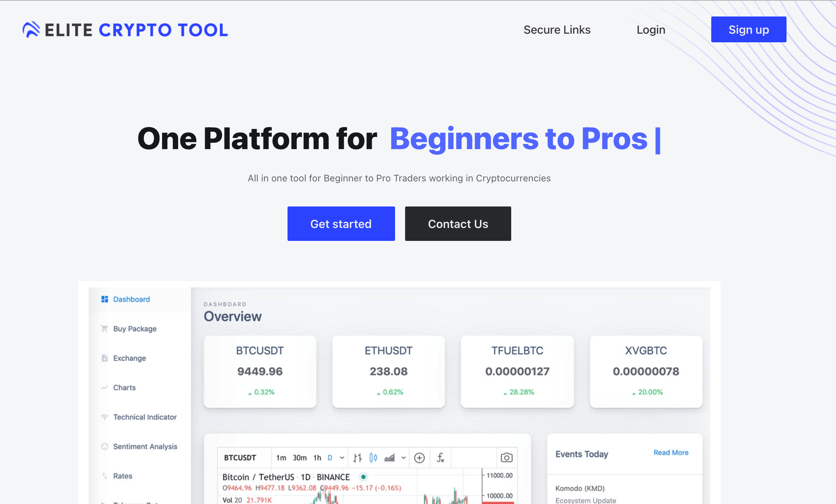836x504 pixels.
Task: Select the D daily chart interval
Action: [x=330, y=458]
